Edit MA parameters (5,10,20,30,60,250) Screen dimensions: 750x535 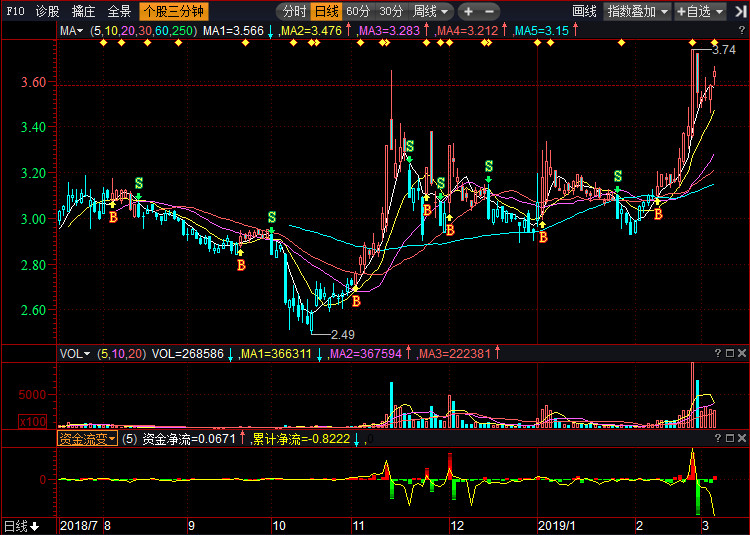[144, 31]
